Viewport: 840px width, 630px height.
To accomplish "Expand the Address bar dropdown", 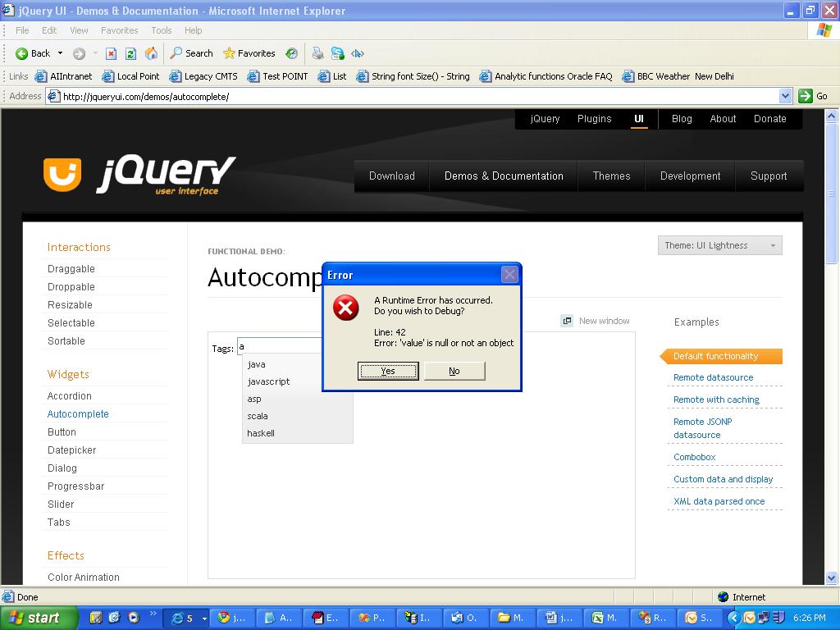I will coord(785,96).
